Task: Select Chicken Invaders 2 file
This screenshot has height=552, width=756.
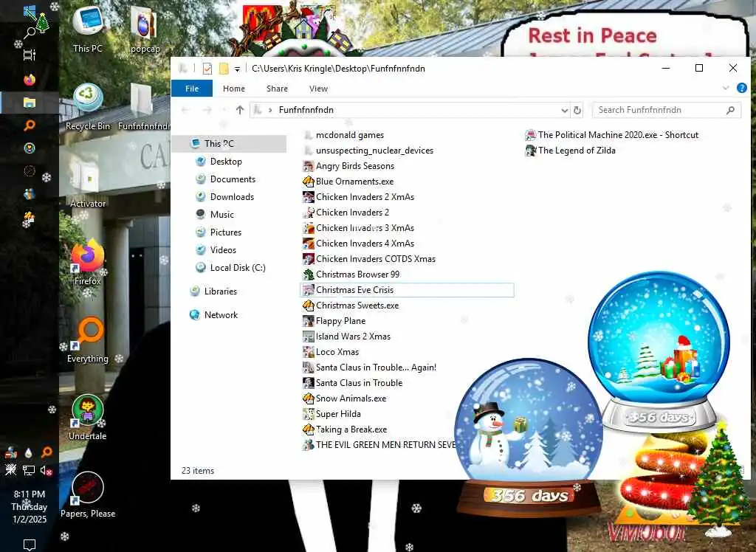Action: 346,212
